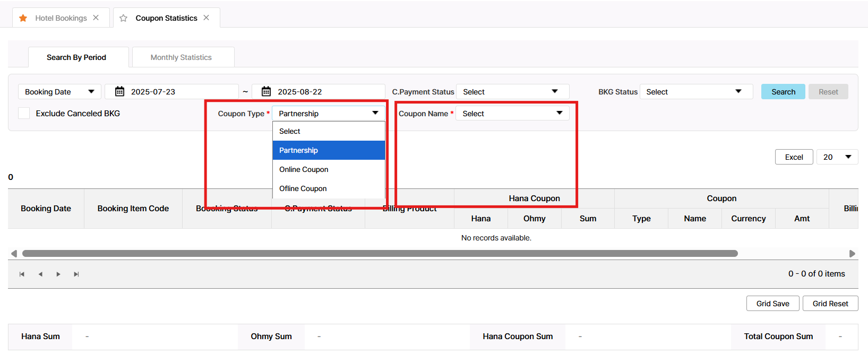This screenshot has height=354, width=868.
Task: Expand the Coupon Name dropdown
Action: click(x=512, y=114)
